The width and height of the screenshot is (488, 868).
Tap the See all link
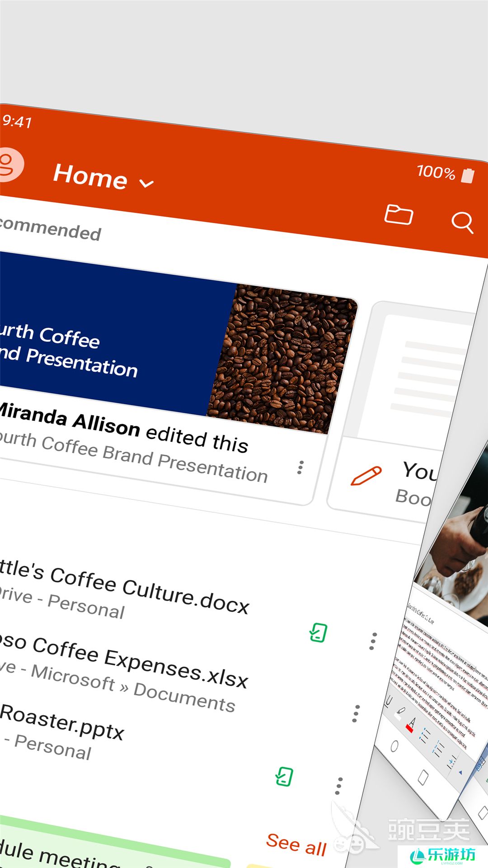coord(296,844)
